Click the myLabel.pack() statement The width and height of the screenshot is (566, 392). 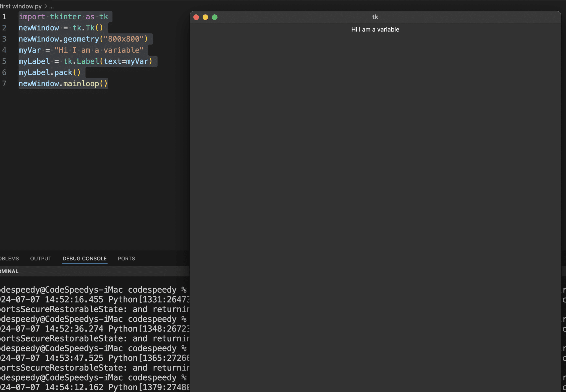tap(49, 72)
